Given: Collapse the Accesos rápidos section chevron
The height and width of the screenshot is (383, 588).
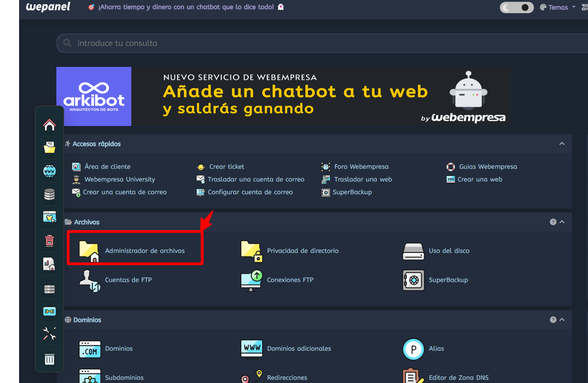Looking at the screenshot, I should click(x=562, y=144).
